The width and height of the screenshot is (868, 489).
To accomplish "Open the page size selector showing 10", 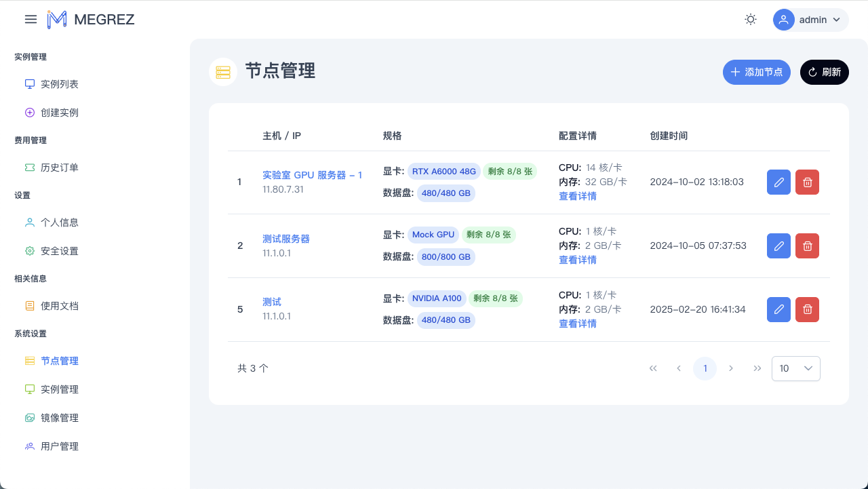I will (x=795, y=368).
